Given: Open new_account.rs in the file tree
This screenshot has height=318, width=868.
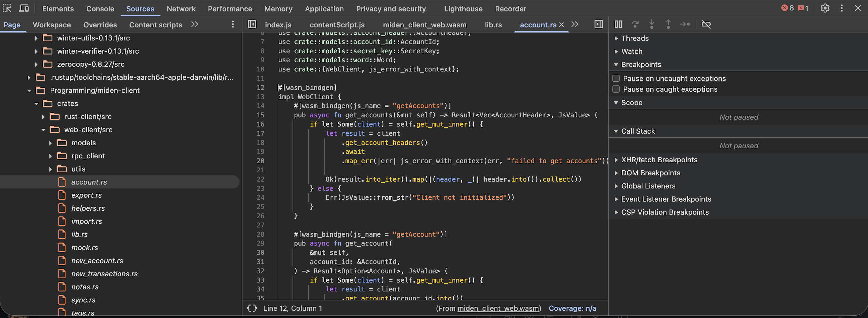Looking at the screenshot, I should [x=97, y=261].
